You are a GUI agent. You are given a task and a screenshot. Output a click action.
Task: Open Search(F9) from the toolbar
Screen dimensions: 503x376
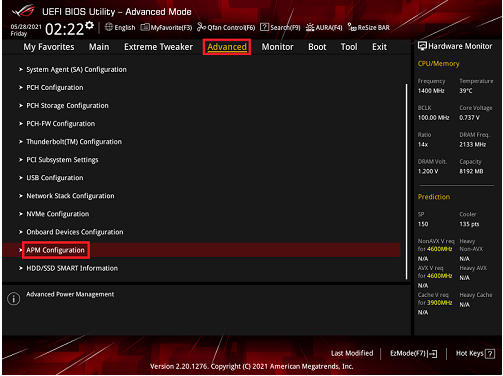(280, 27)
